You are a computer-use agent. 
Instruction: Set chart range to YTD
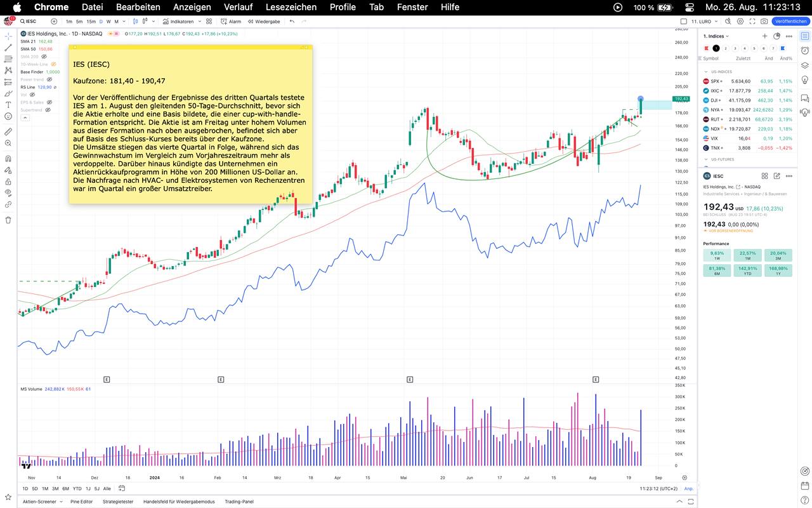coord(77,488)
